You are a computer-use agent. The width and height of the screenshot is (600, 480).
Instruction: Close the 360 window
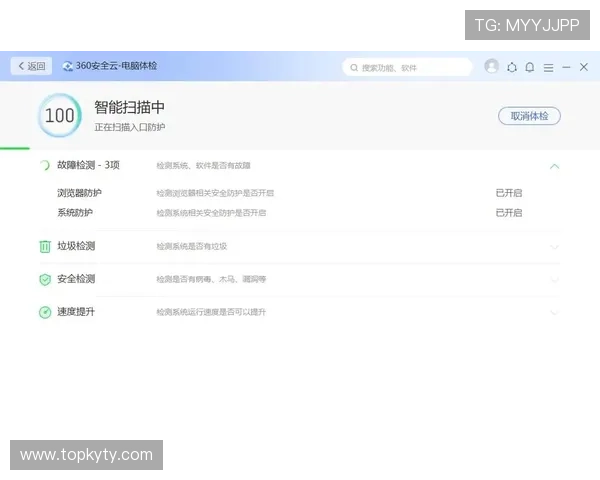(x=584, y=67)
